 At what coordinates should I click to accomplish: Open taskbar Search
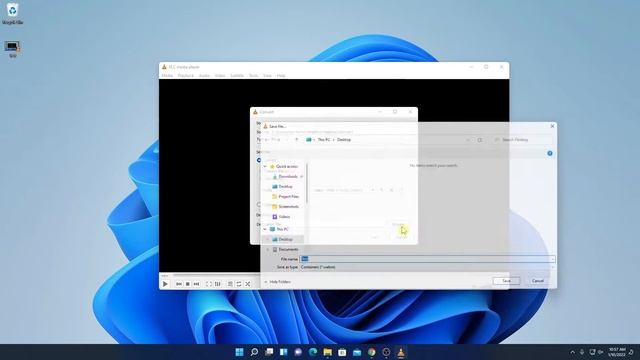254,352
